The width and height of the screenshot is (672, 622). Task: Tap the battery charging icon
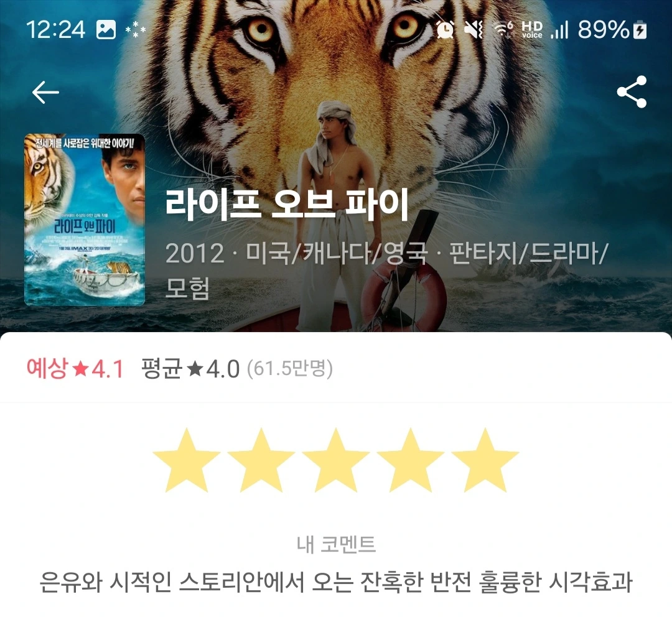click(640, 30)
